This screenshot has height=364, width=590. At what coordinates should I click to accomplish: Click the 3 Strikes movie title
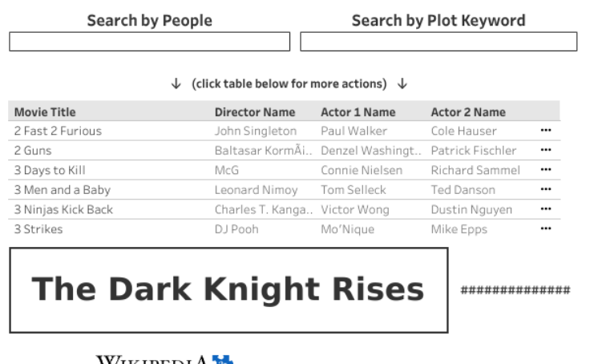(38, 229)
